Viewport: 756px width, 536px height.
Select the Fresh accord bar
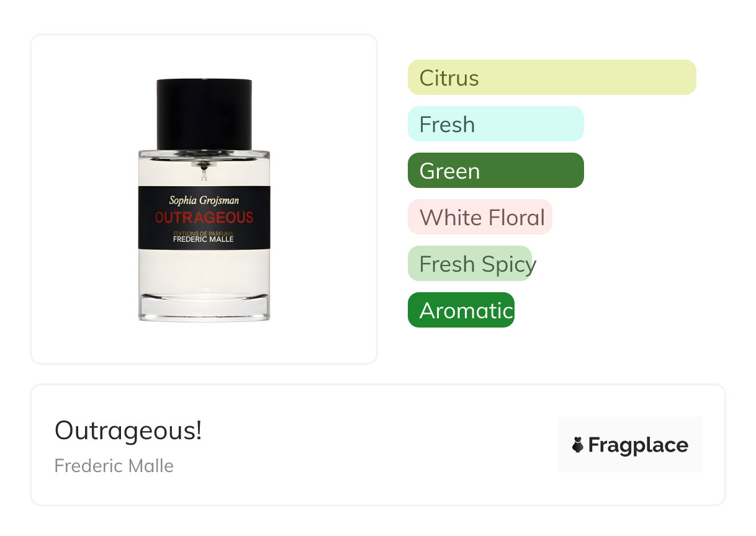point(495,124)
